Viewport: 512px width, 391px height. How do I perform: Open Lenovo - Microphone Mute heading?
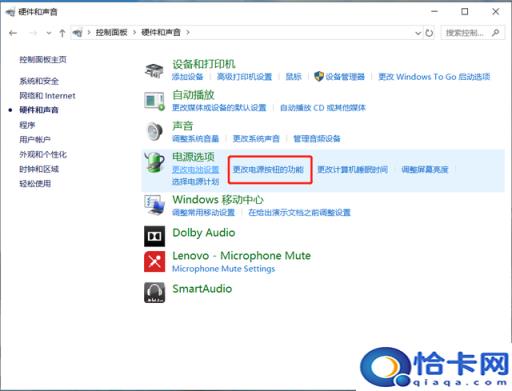[242, 256]
